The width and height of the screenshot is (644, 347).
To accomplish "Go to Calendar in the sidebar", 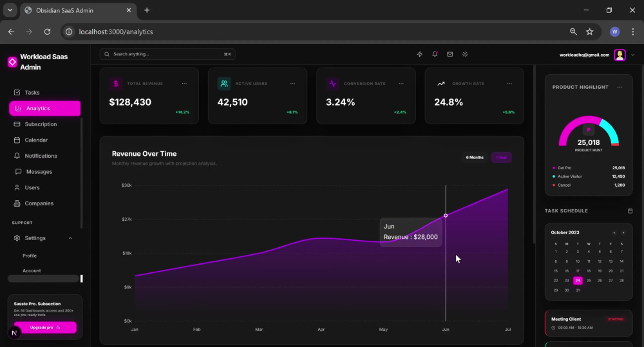I will point(45,140).
